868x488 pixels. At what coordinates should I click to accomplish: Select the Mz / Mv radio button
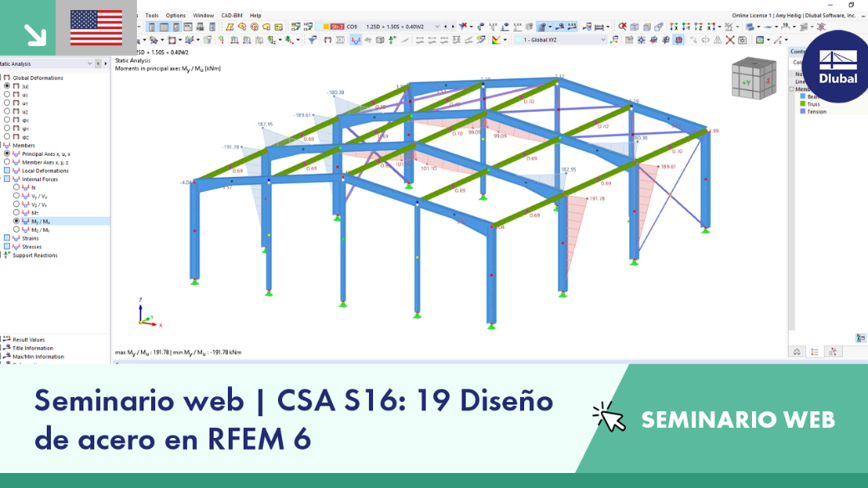coord(16,229)
